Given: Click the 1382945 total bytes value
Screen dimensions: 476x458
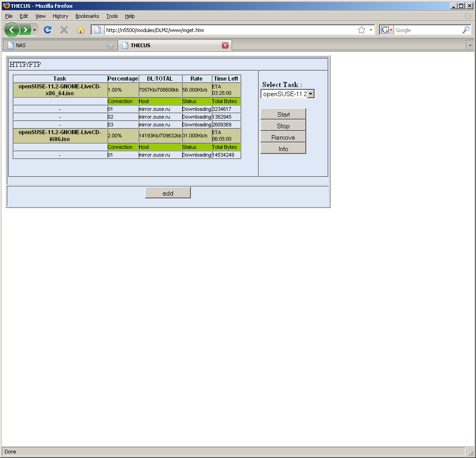Looking at the screenshot, I should pyautogui.click(x=222, y=117).
